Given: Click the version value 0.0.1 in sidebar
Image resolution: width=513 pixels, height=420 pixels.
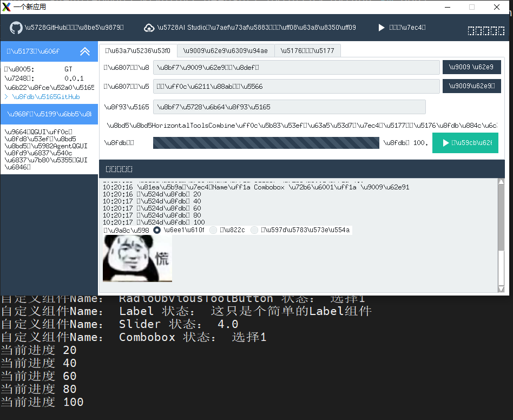Looking at the screenshot, I should 74,78.
